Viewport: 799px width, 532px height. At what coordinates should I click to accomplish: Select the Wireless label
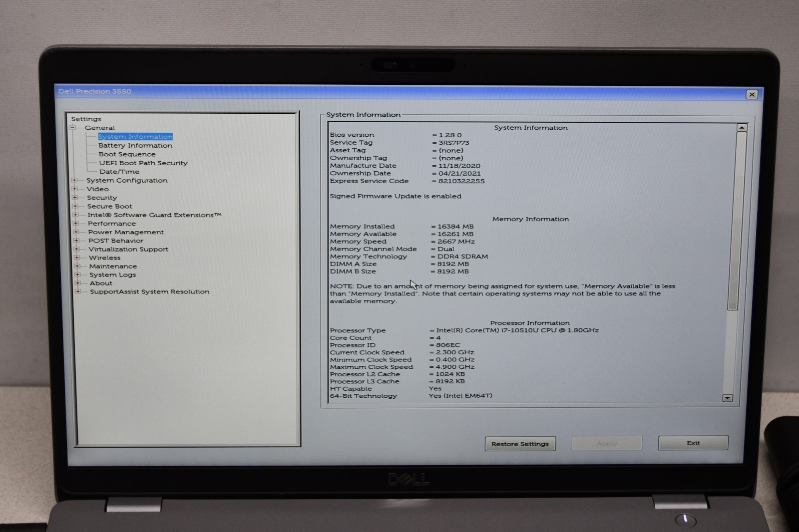click(104, 258)
